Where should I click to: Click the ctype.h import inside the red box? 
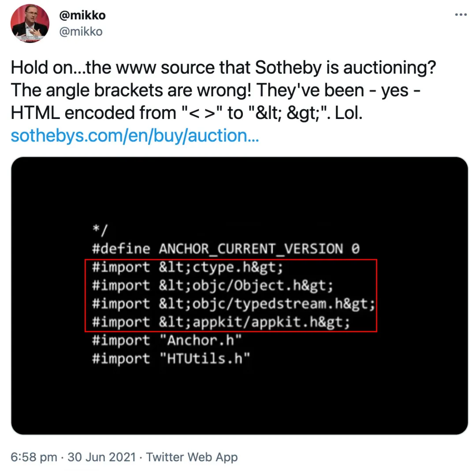(187, 267)
